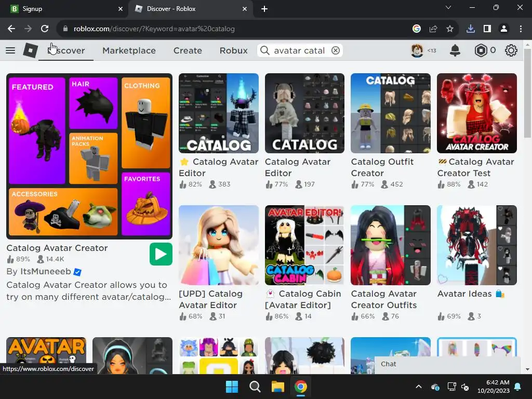
Task: Click the age <13 label
Action: click(x=432, y=50)
